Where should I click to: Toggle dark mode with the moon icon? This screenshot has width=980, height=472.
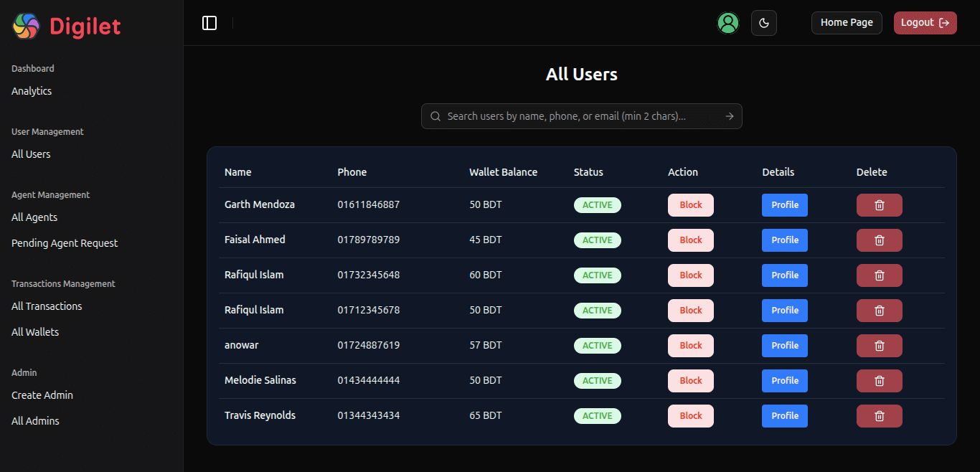coord(763,22)
